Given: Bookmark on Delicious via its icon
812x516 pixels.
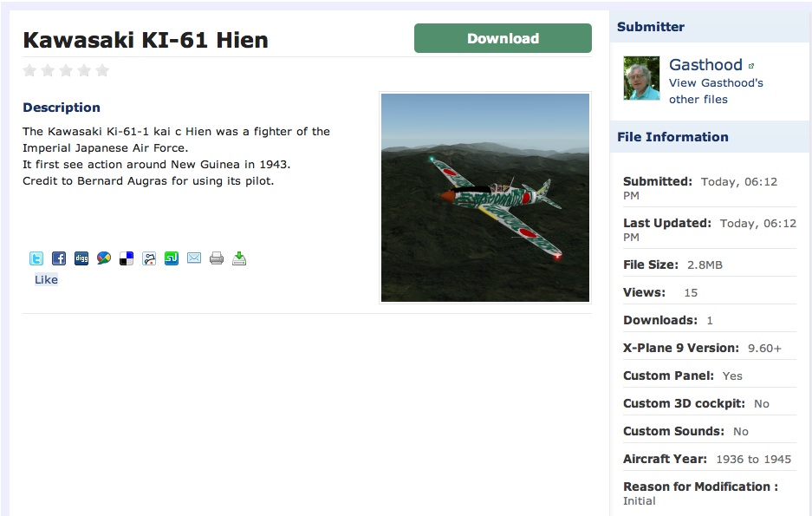Looking at the screenshot, I should pyautogui.click(x=127, y=258).
